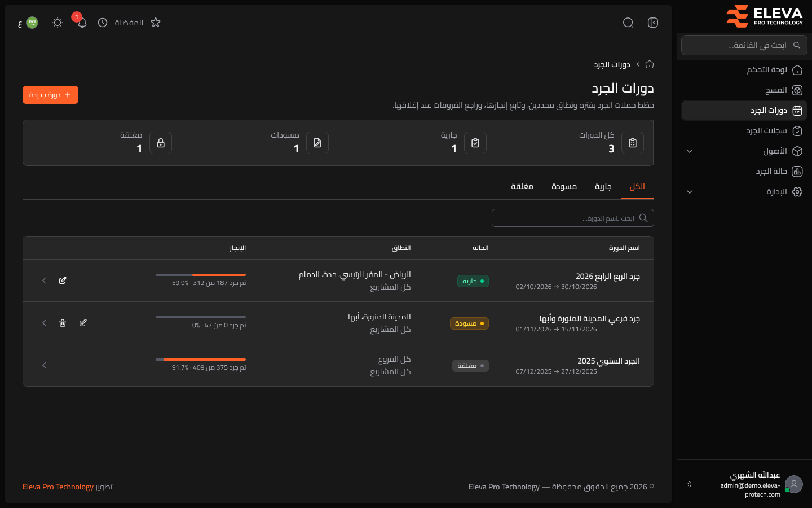812x508 pixels.
Task: Select the مغلقة tab
Action: [522, 187]
